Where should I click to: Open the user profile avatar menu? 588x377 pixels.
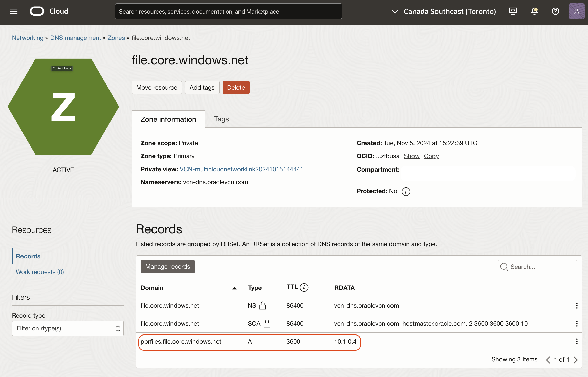pyautogui.click(x=576, y=11)
